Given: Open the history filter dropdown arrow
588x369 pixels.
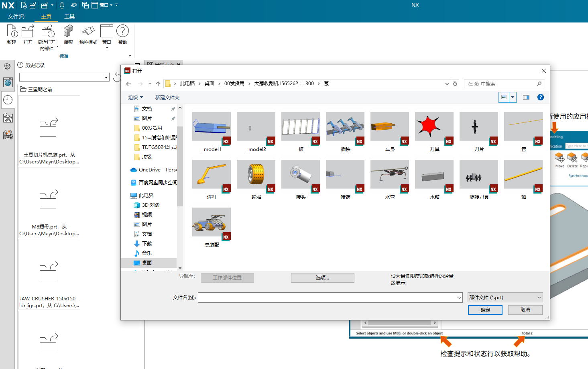Looking at the screenshot, I should pos(106,77).
